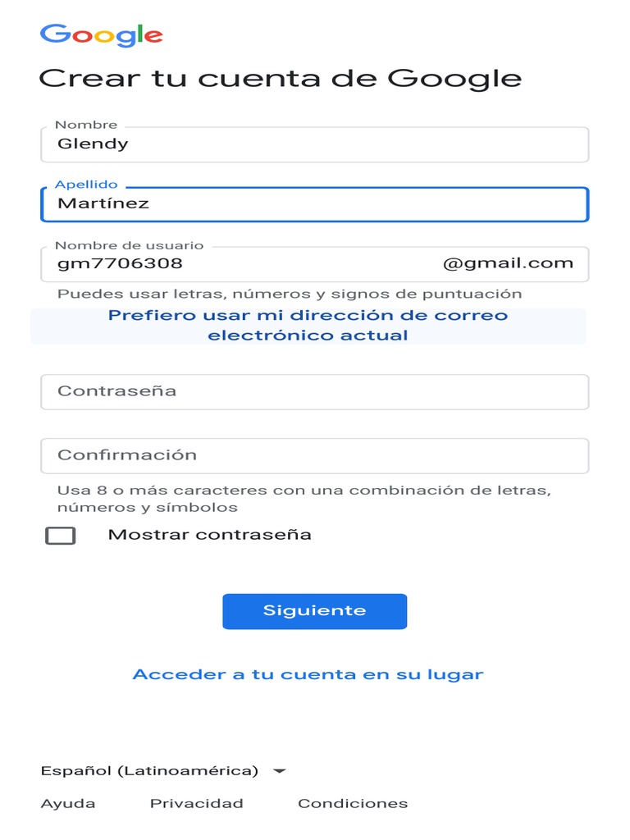Image resolution: width=630 pixels, height=840 pixels.
Task: Click the Nombre field containing Glendy
Action: [x=314, y=144]
